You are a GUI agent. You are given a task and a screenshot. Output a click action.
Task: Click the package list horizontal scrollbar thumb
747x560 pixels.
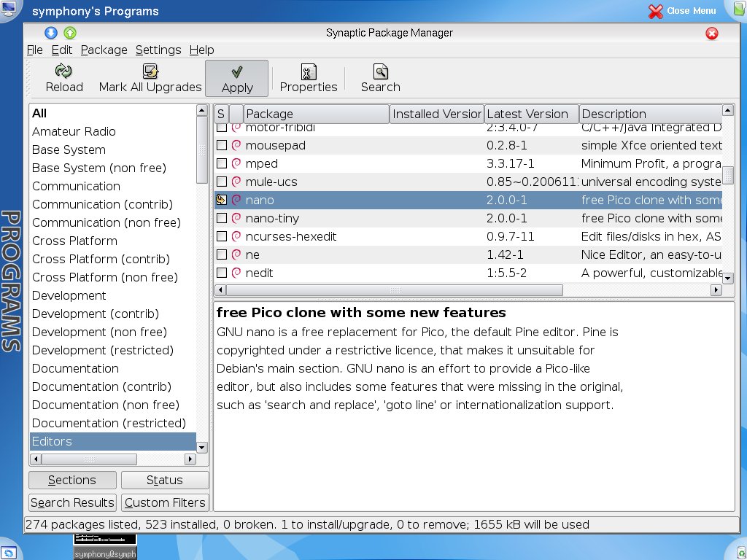tap(395, 290)
